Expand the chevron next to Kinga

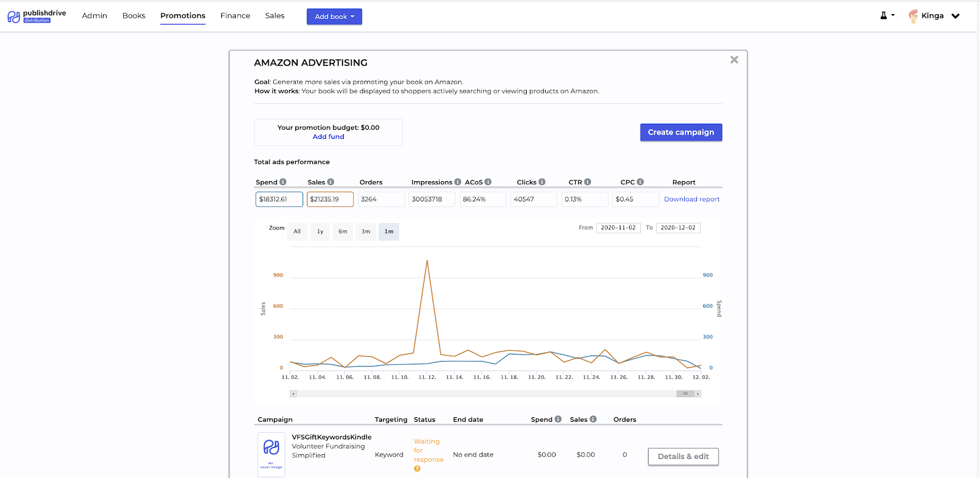(x=956, y=16)
